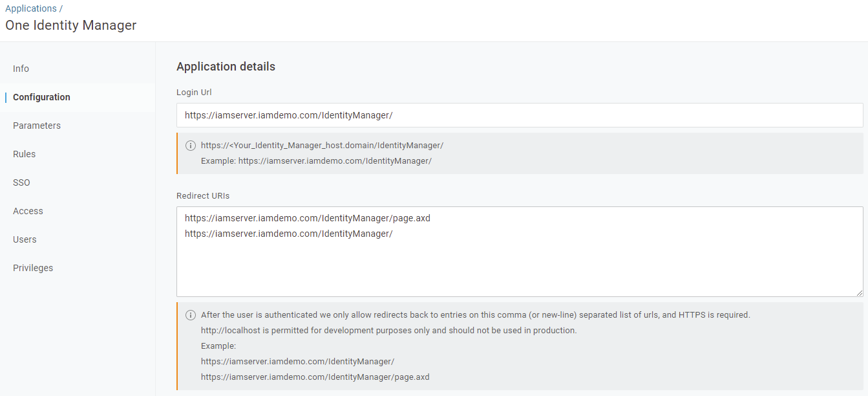The height and width of the screenshot is (396, 868).
Task: Open the Access section
Action: [28, 211]
